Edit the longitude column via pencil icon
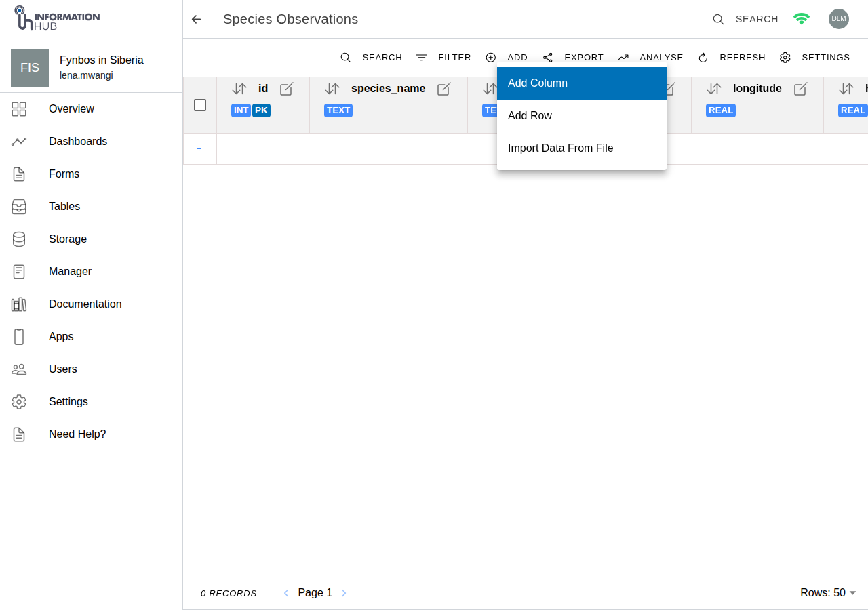 (x=801, y=89)
